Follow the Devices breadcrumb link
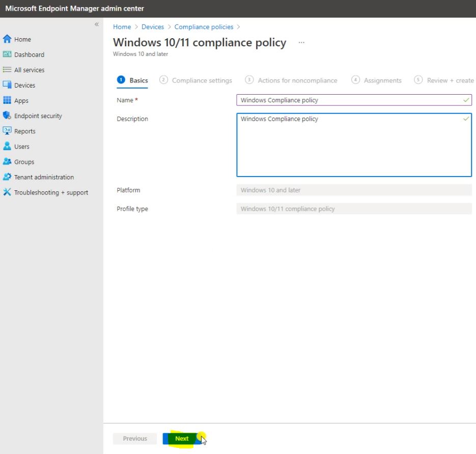Viewport: 476px width, 454px height. (x=153, y=26)
